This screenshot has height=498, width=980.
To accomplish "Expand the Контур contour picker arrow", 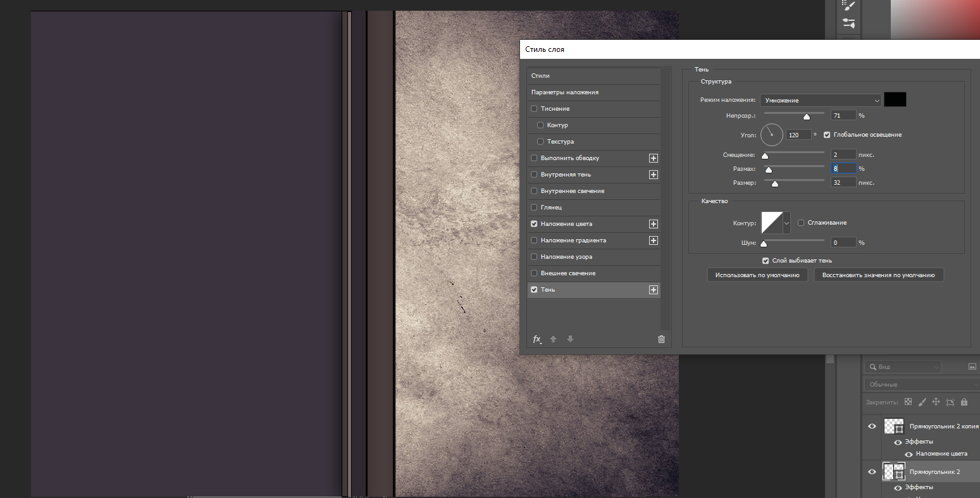I will [787, 223].
